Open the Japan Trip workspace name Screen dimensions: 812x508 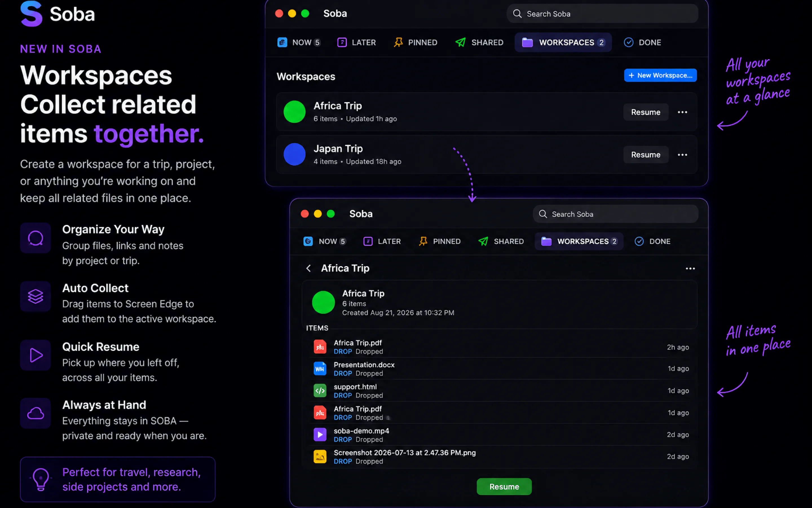click(x=338, y=148)
